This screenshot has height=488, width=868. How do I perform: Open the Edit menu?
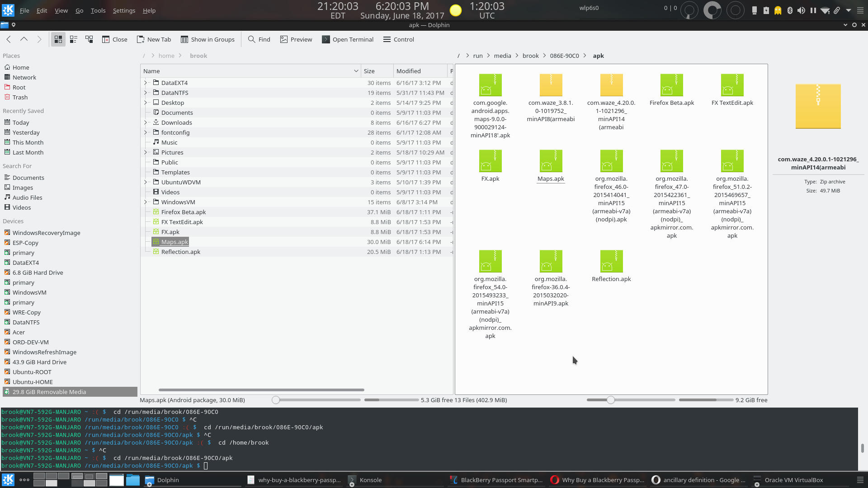pos(42,10)
